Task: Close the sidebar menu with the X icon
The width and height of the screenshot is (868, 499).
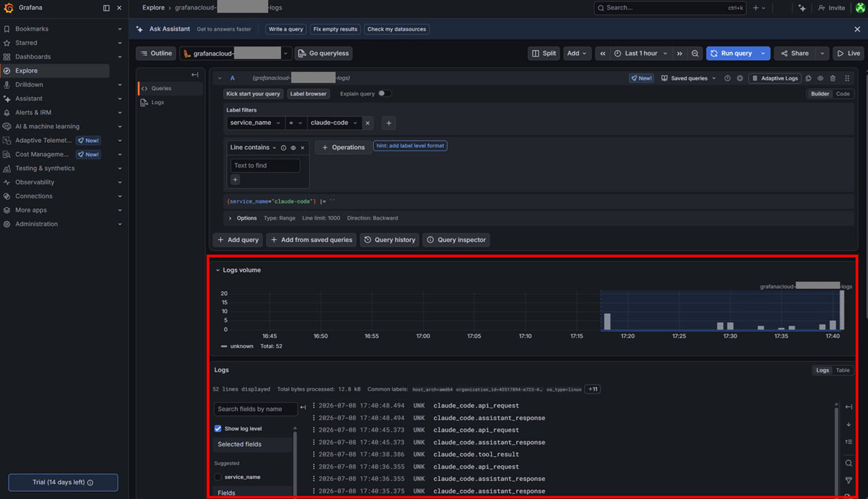Action: coord(119,8)
